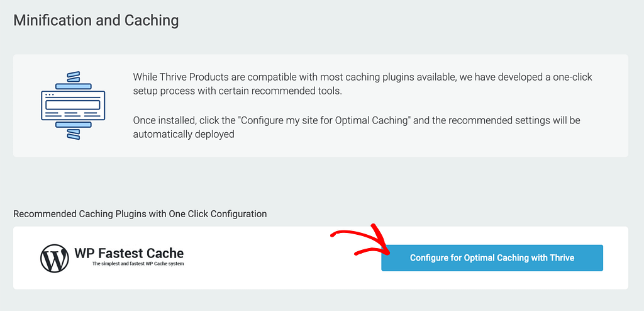644x311 pixels.
Task: Click the top blue clamp bars of illustration
Action: 73,81
